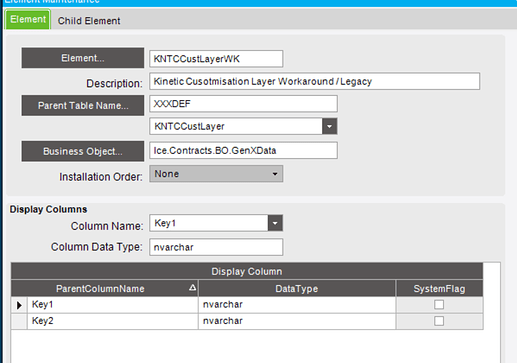517x363 pixels.
Task: Switch to the Element tab
Action: click(x=28, y=19)
